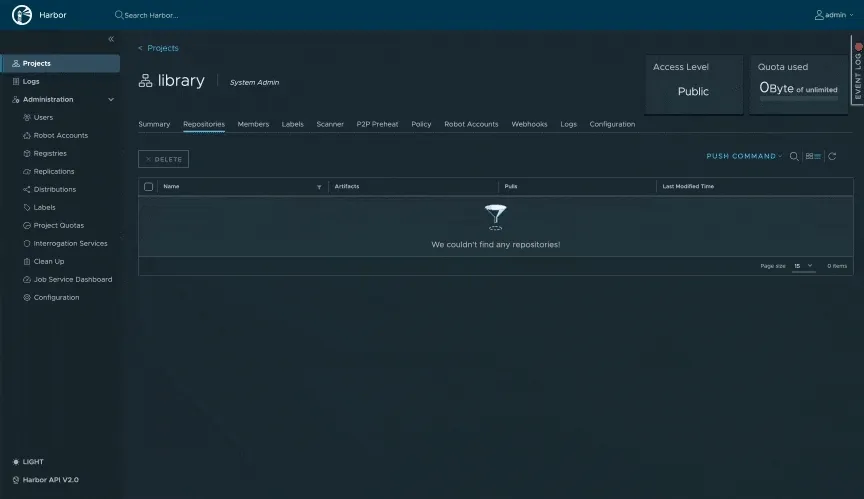
Task: Expand the Push Command dropdown
Action: 744,157
